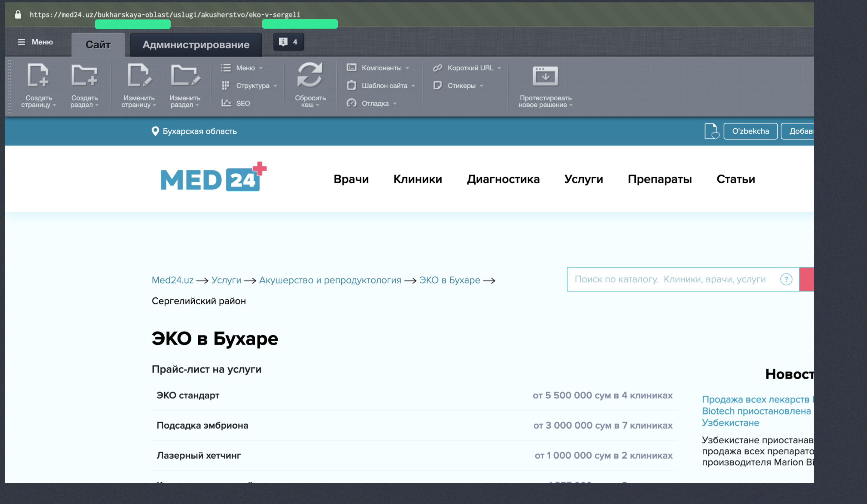Click the favorites document heart icon
Image resolution: width=867 pixels, height=504 pixels.
click(711, 131)
